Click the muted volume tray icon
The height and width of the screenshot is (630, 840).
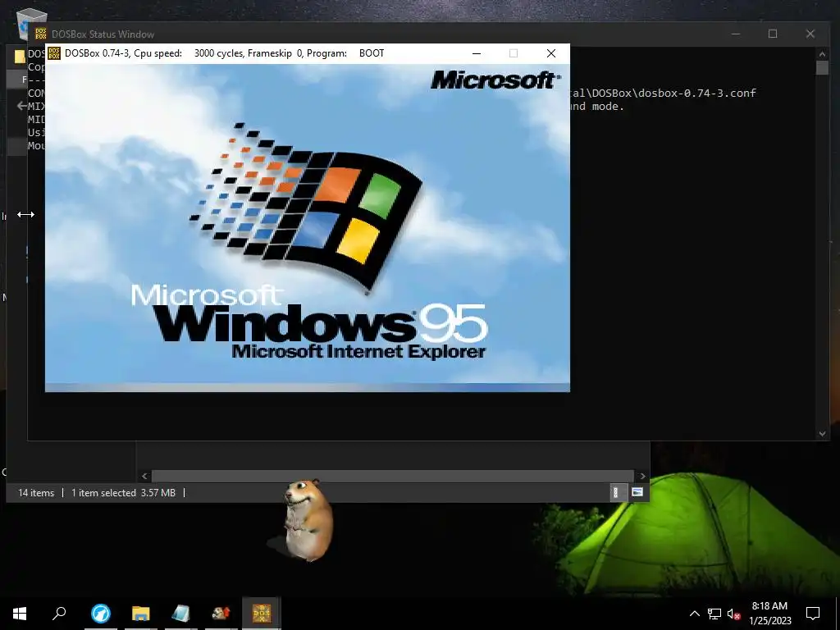pos(734,614)
